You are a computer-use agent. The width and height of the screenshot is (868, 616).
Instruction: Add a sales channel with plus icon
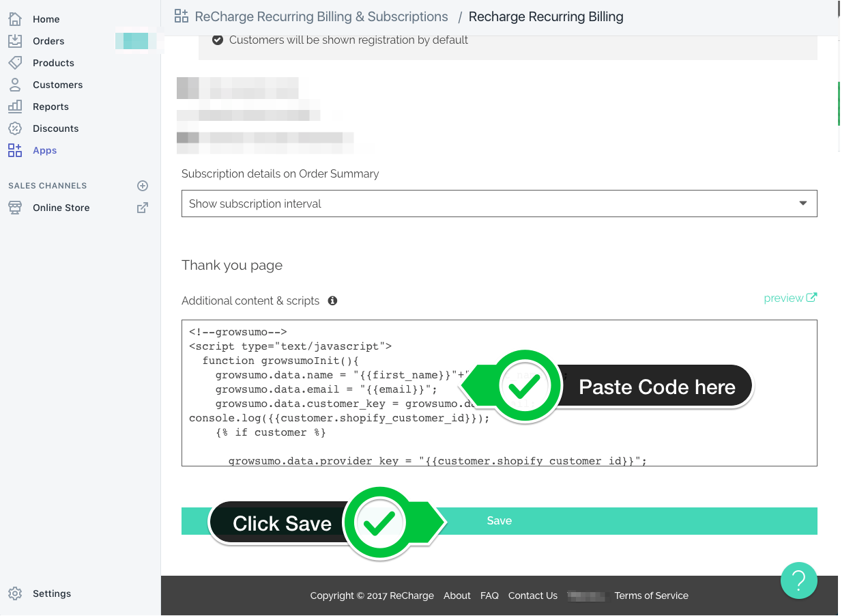(x=143, y=186)
